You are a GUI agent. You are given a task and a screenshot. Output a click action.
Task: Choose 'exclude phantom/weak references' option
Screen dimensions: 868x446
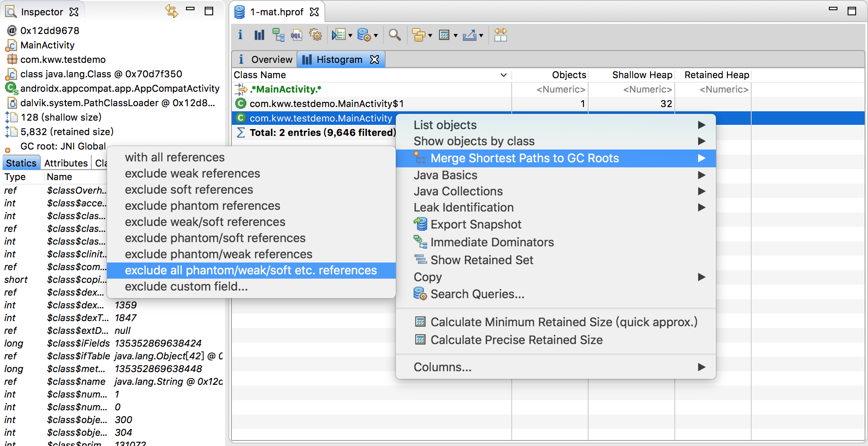click(251, 254)
